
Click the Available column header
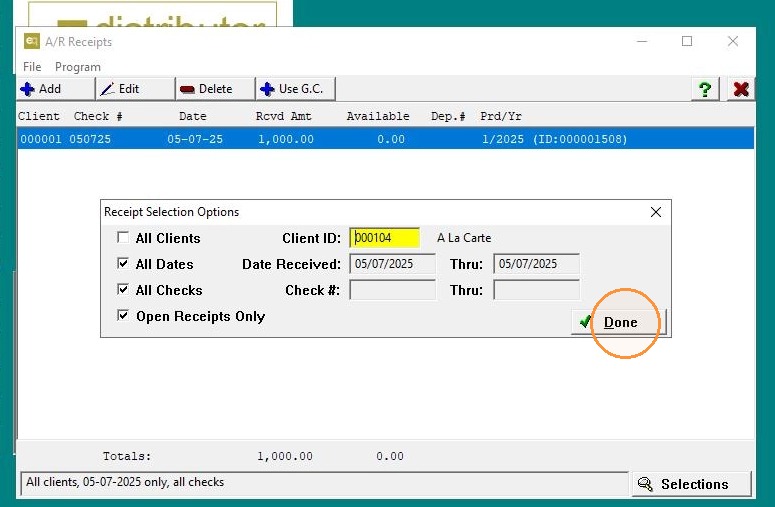tap(378, 116)
